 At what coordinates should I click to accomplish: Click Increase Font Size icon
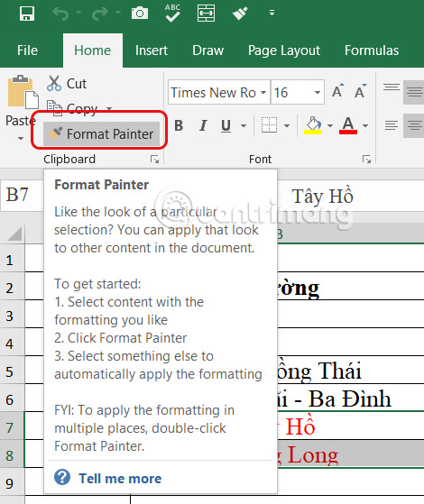[x=337, y=91]
